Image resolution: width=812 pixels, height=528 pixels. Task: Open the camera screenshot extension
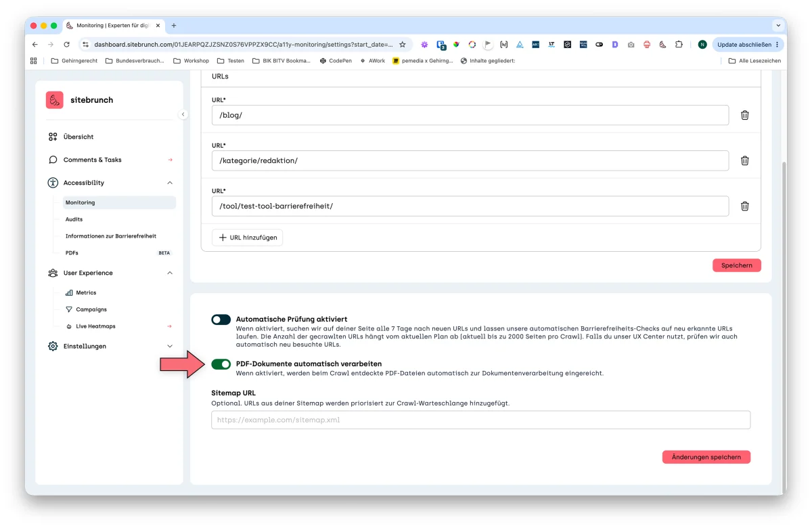(631, 45)
